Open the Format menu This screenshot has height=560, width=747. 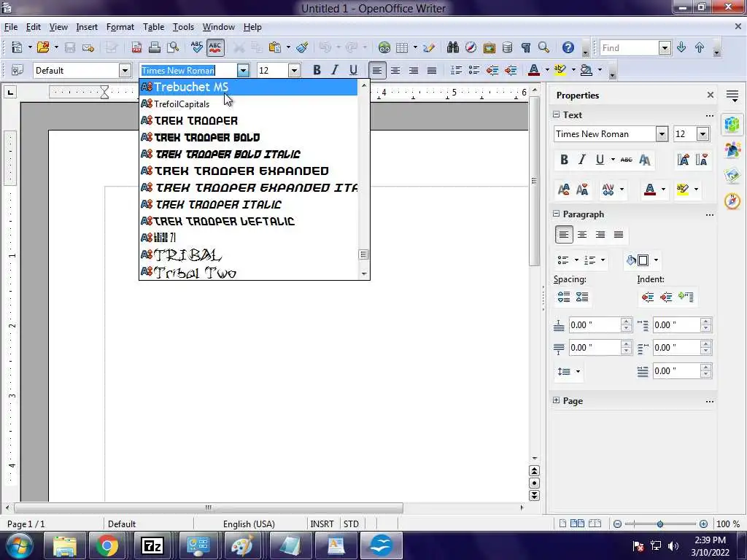click(x=120, y=27)
